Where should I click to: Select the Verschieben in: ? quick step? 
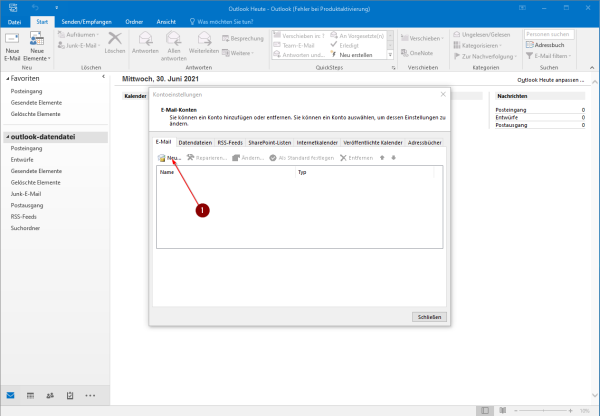click(x=299, y=36)
